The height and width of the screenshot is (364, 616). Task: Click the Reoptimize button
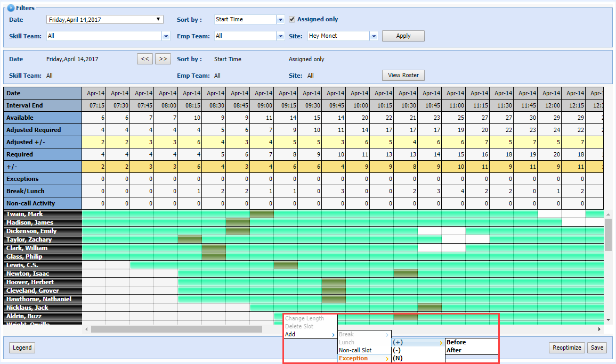[566, 348]
